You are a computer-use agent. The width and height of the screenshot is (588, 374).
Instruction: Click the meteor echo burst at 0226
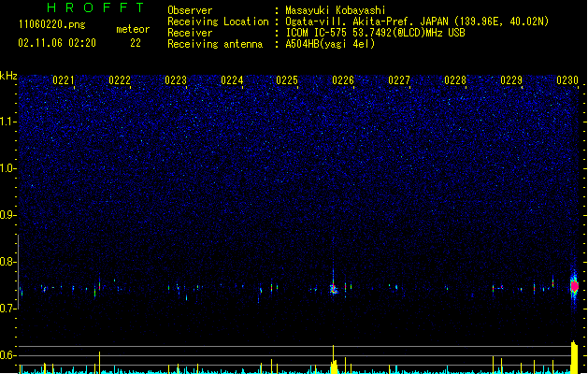334,289
